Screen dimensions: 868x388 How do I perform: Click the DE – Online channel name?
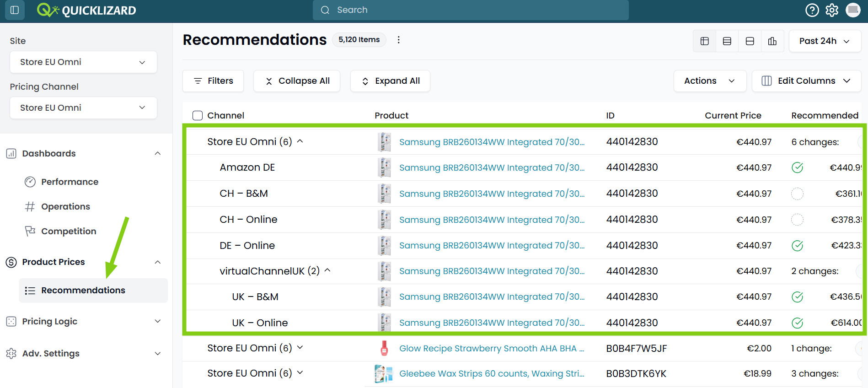[x=247, y=246]
